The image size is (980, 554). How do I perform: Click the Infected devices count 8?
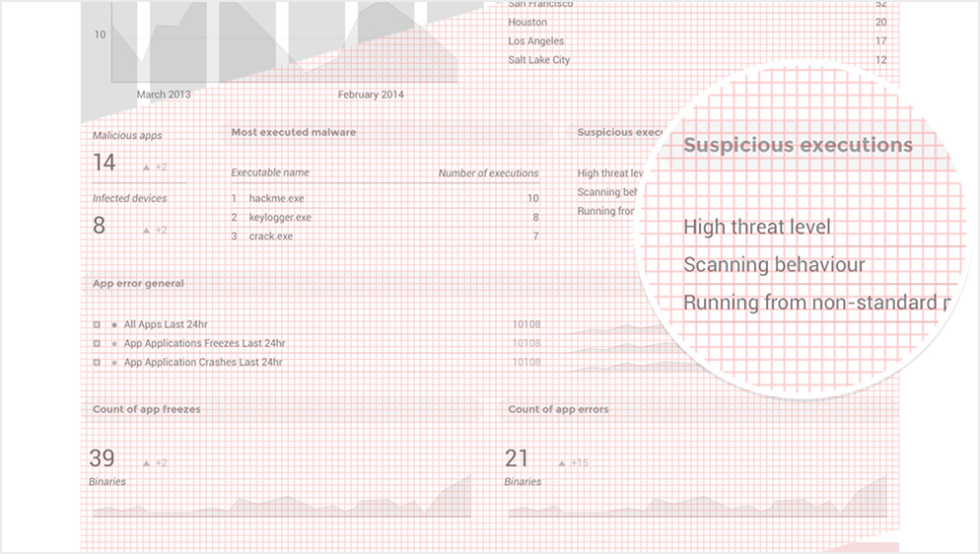[x=99, y=226]
